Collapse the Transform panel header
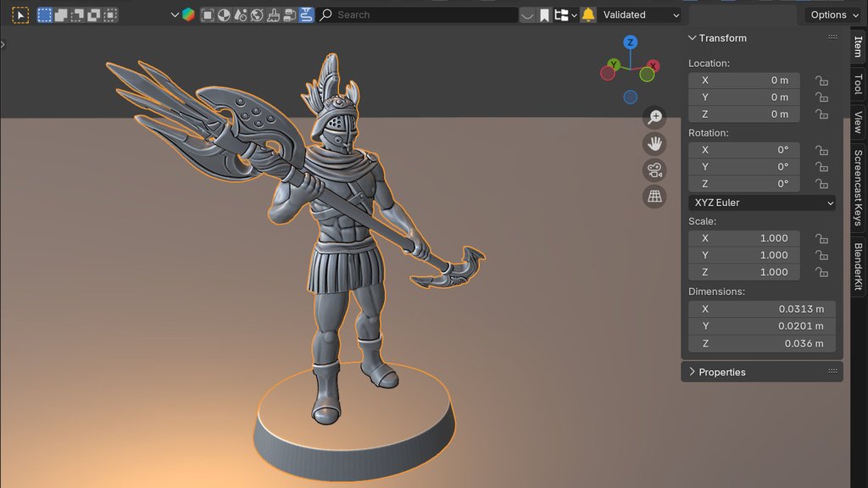Image resolution: width=868 pixels, height=488 pixels. (721, 38)
